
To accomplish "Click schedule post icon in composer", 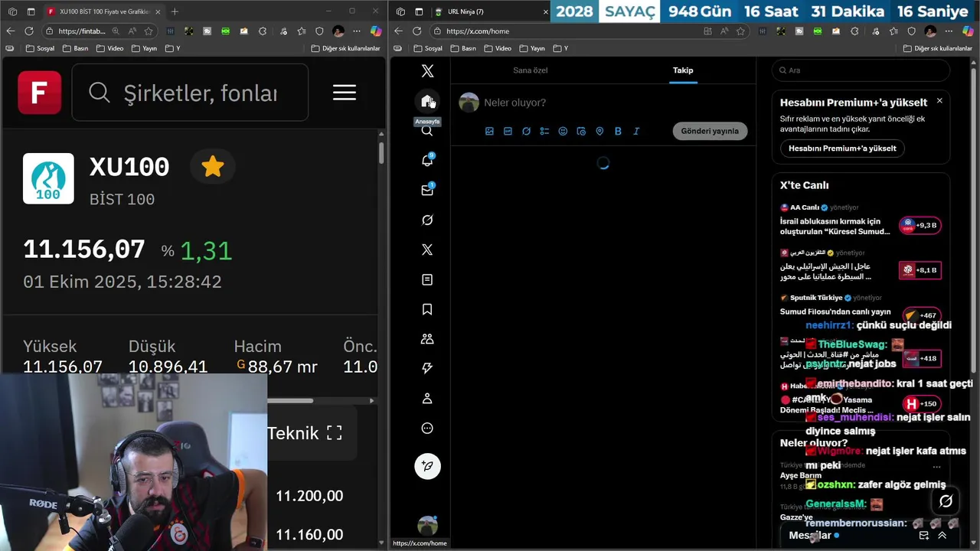I will click(x=581, y=131).
